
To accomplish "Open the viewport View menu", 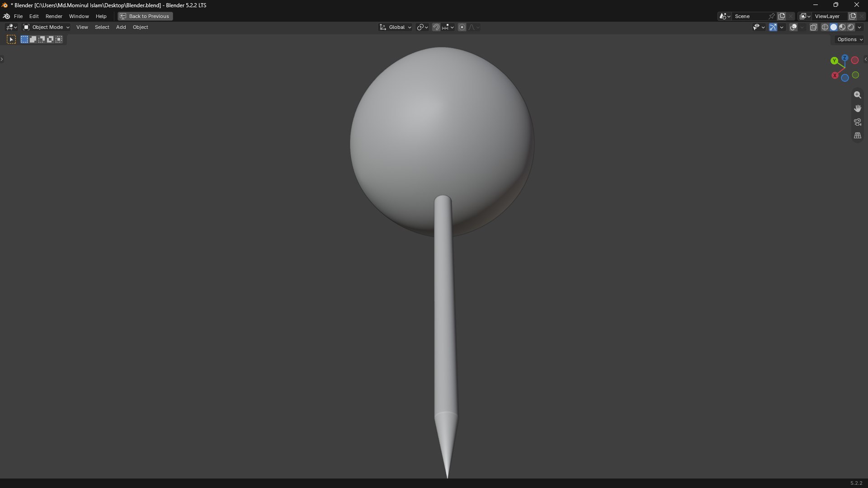I will tap(82, 27).
